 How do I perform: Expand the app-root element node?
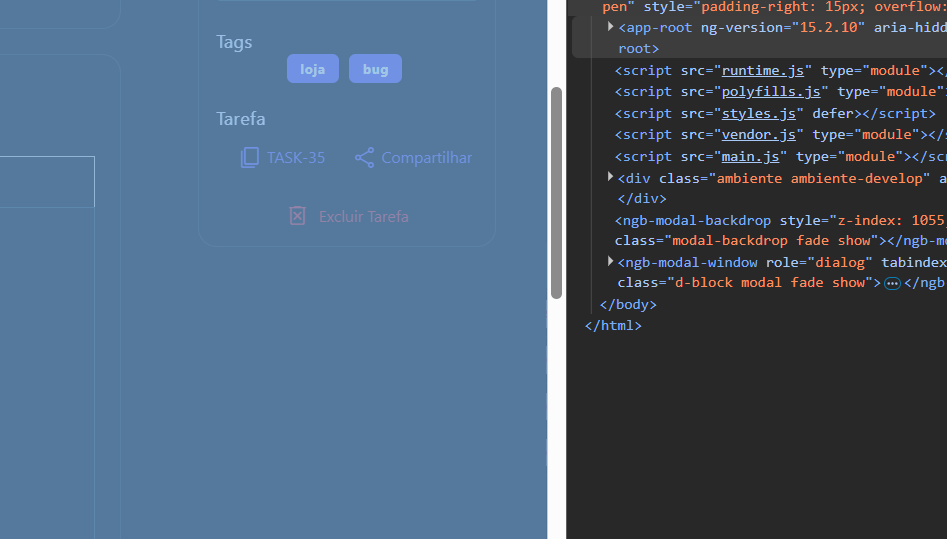(x=611, y=27)
